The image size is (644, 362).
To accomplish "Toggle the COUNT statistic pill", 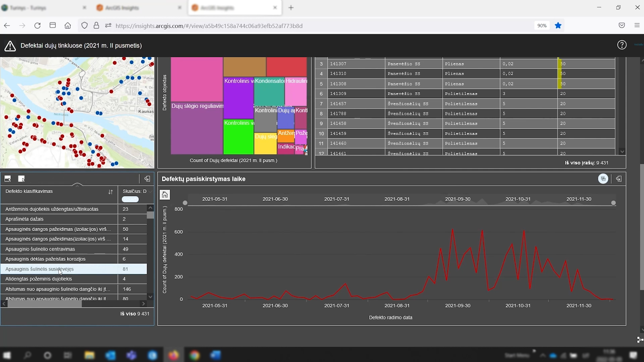I will 130,199.
